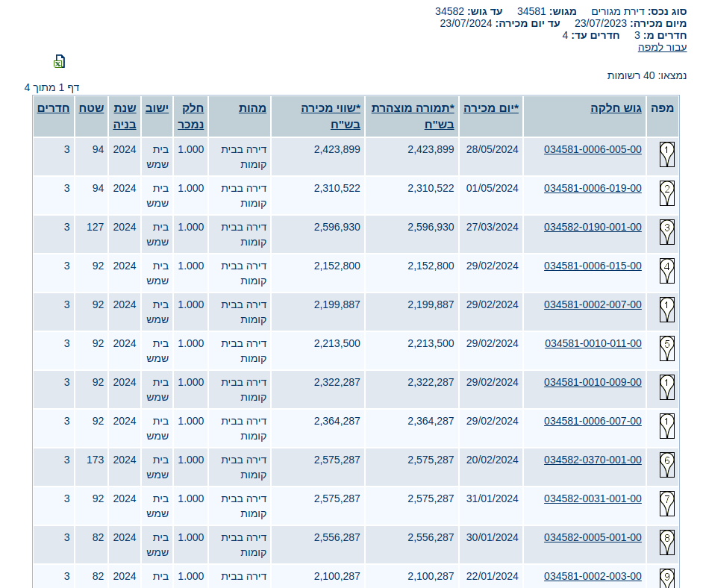Viewport: 703px width, 588px height.
Task: Sort by חדרים column header
Action: (53, 108)
